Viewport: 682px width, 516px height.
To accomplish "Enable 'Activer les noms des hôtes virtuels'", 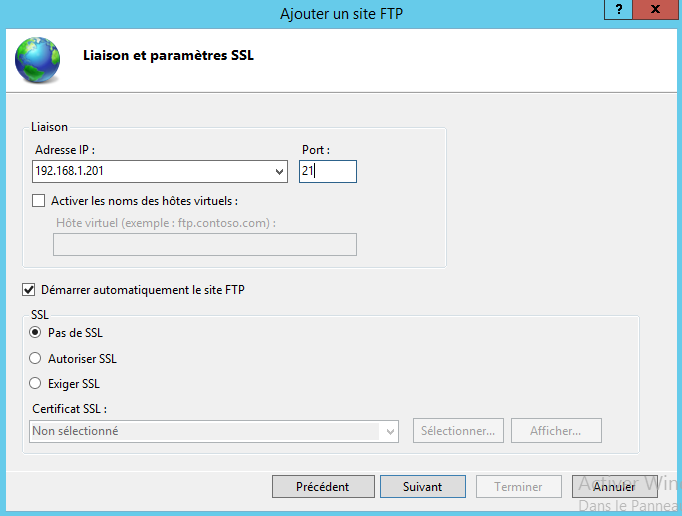I will coord(39,201).
